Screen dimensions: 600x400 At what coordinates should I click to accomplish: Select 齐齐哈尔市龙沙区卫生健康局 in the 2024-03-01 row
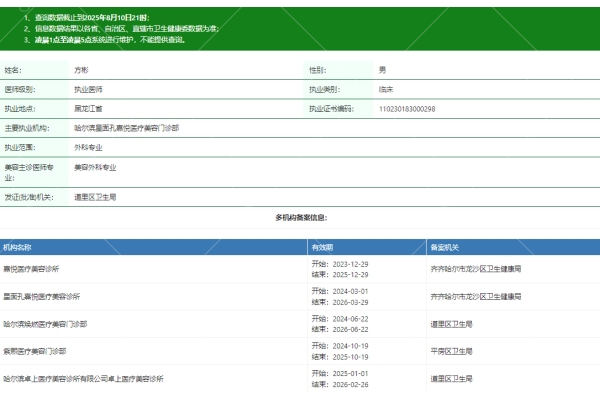point(476,297)
